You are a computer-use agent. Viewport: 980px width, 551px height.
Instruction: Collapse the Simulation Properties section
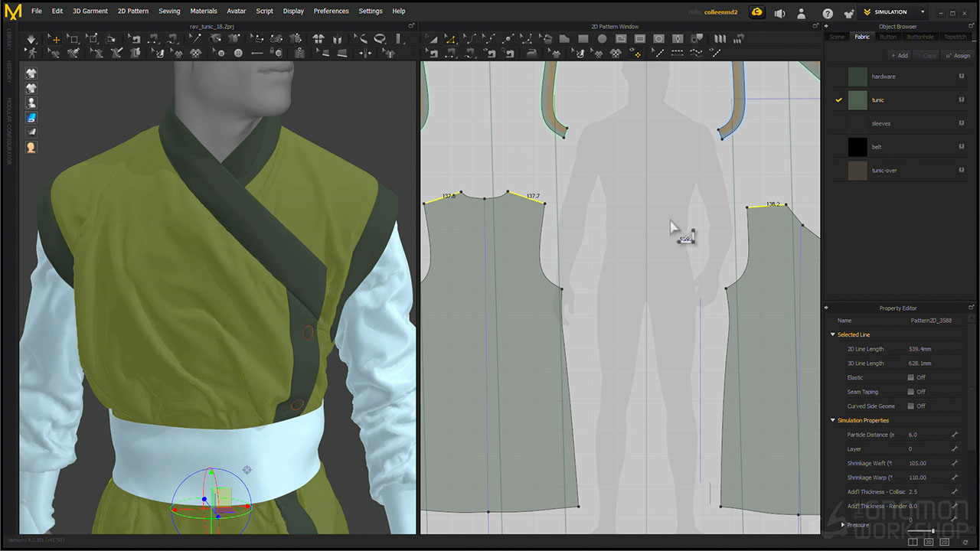coord(833,420)
